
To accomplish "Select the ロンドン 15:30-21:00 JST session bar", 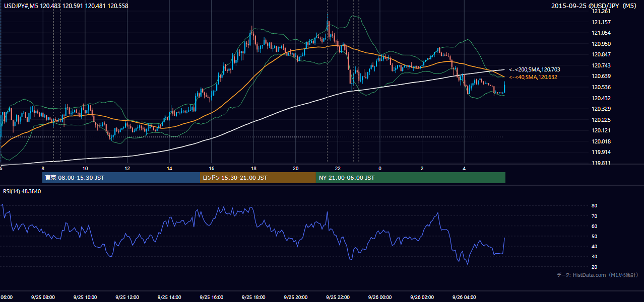I will point(258,178).
